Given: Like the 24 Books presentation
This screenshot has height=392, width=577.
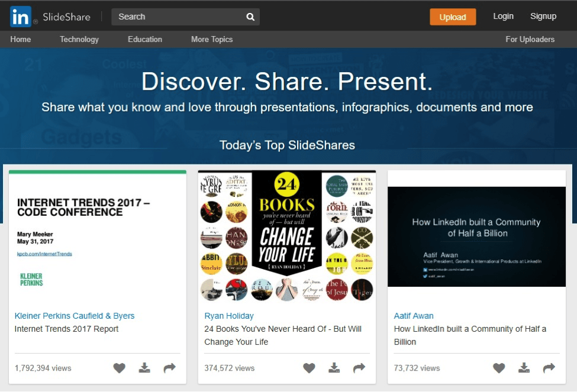Looking at the screenshot, I should [309, 368].
